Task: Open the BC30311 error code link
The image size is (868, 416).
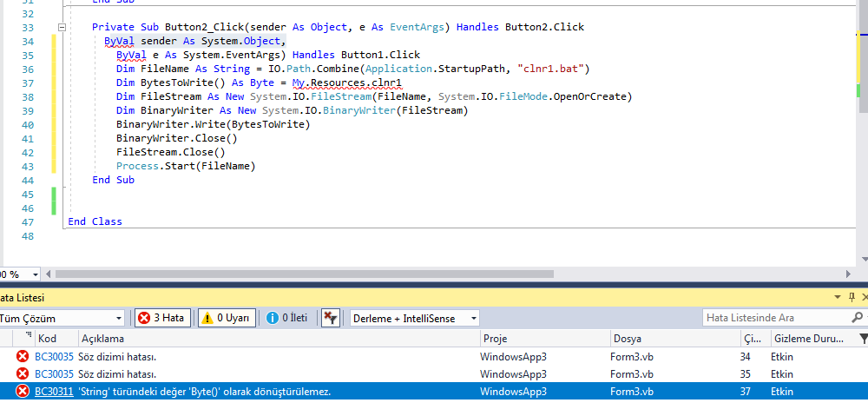Action: point(54,392)
